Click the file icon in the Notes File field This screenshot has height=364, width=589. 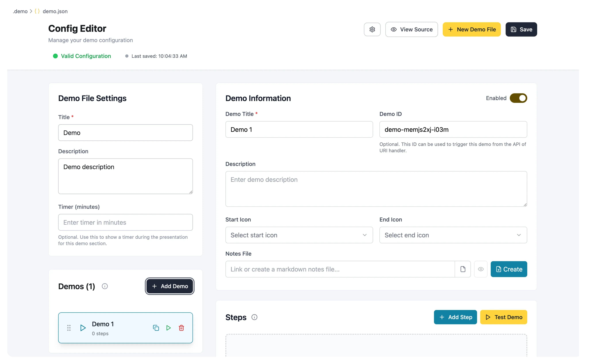tap(463, 269)
